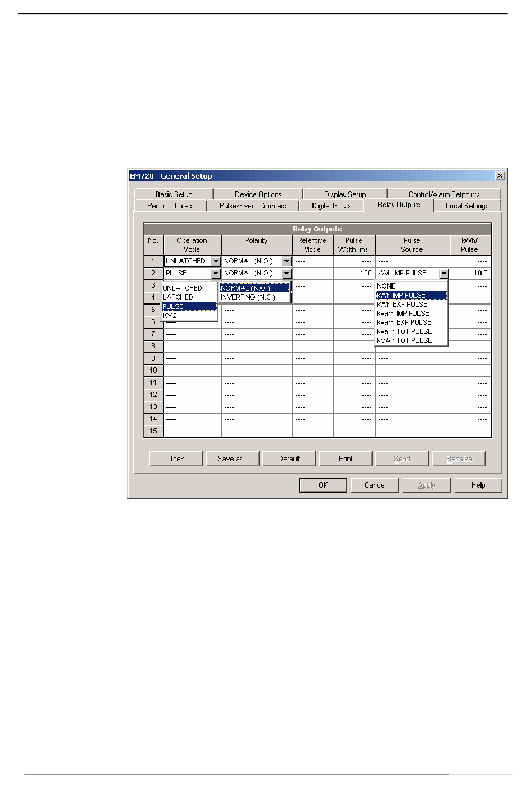This screenshot has height=795, width=532.
Task: Open the Periodic Timers tab
Action: [170, 205]
